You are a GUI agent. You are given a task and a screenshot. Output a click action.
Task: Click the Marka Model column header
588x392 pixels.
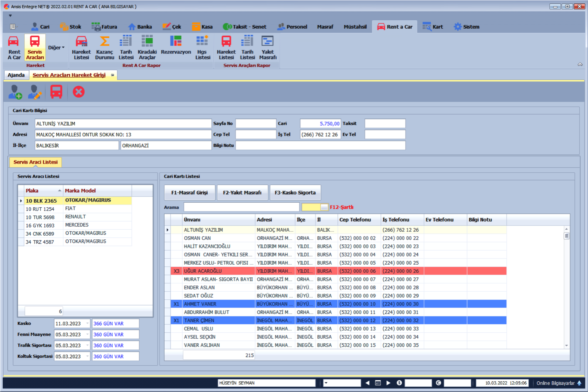point(98,191)
